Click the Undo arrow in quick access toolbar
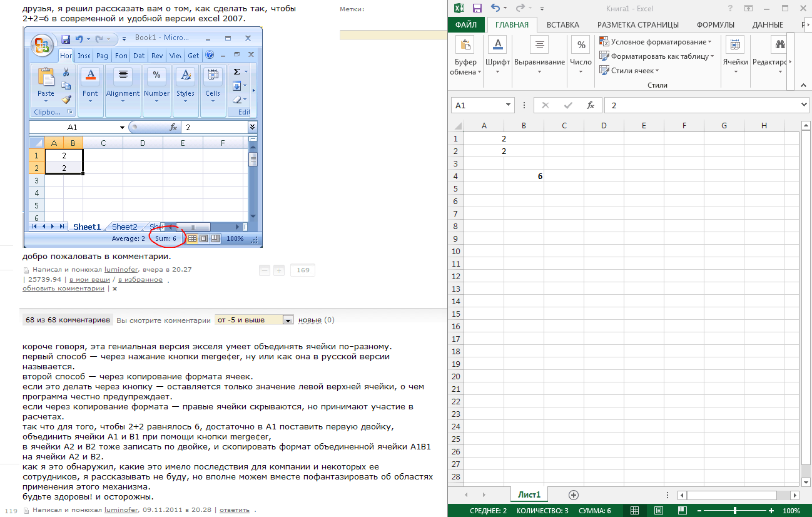Viewport: 812px width, 517px height. click(x=495, y=8)
